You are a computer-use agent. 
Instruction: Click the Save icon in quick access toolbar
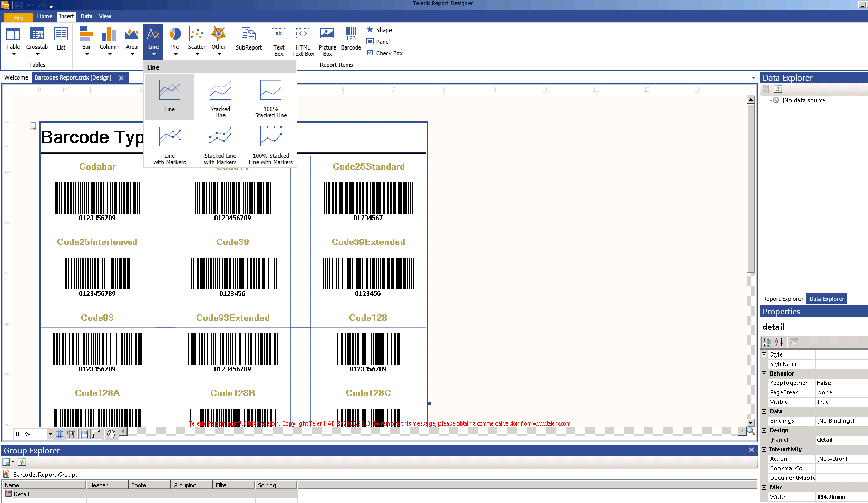pos(19,5)
